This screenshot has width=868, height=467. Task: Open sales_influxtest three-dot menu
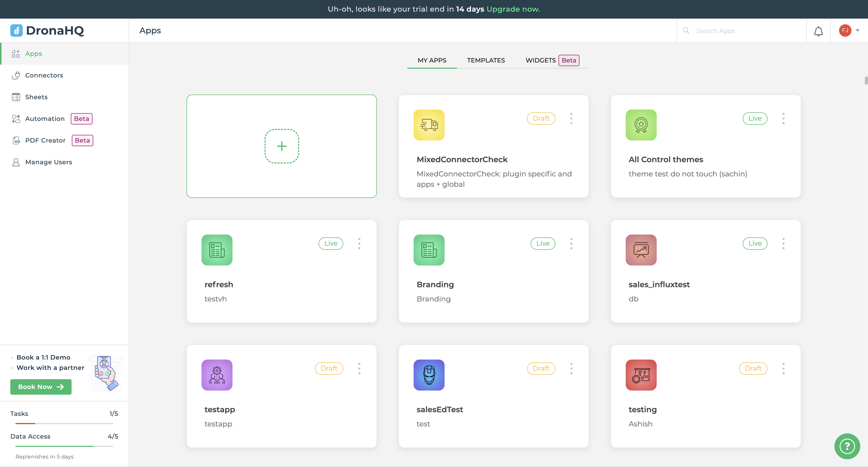click(x=784, y=244)
